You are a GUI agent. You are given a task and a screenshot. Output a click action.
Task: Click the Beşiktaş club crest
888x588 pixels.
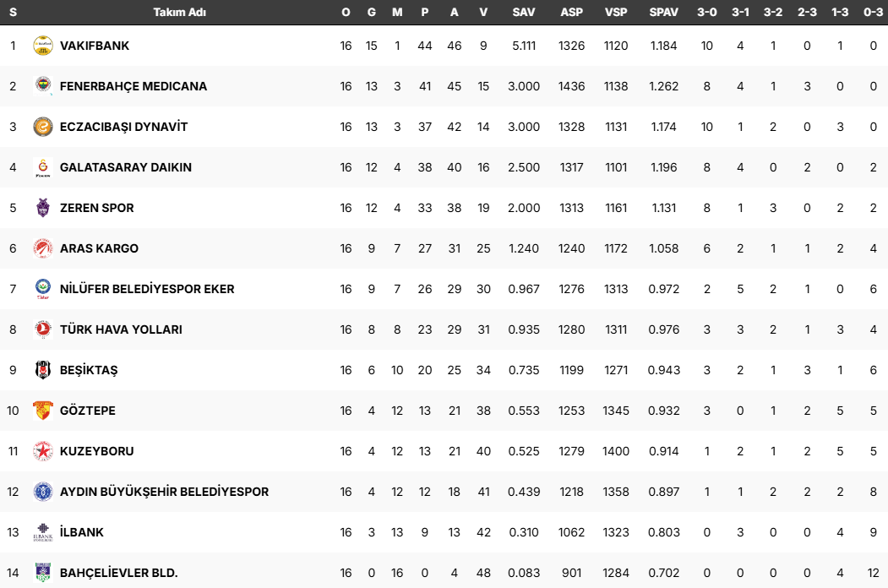tap(43, 370)
